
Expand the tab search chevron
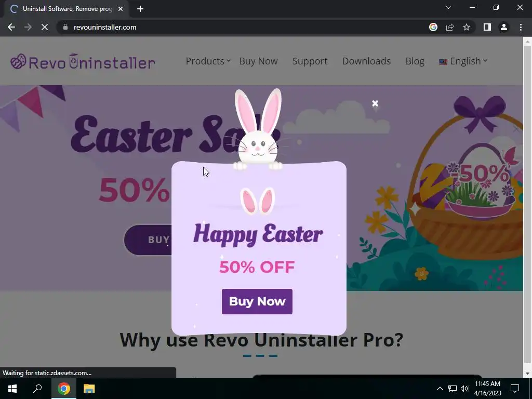(448, 7)
